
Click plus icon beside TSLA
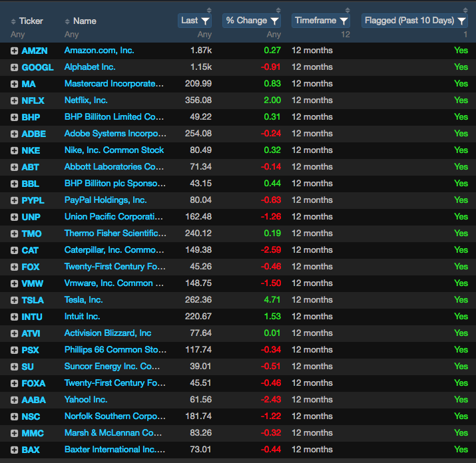[x=14, y=301]
